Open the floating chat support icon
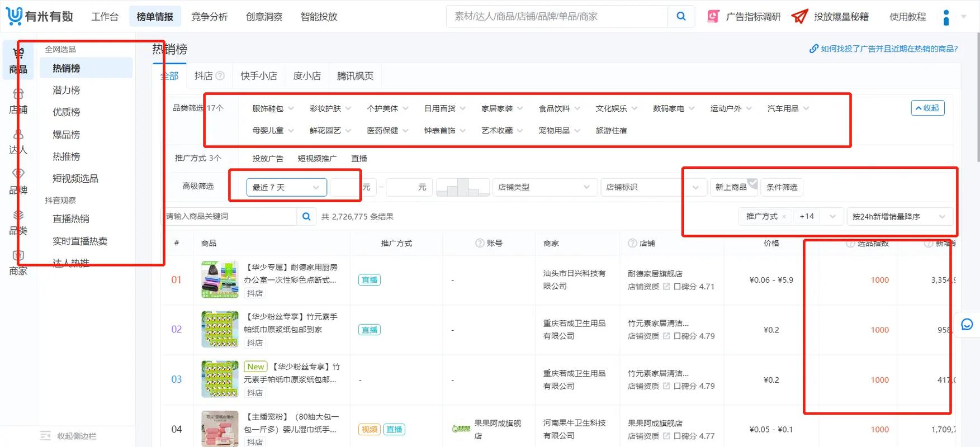Image resolution: width=980 pixels, height=447 pixels. (x=967, y=324)
